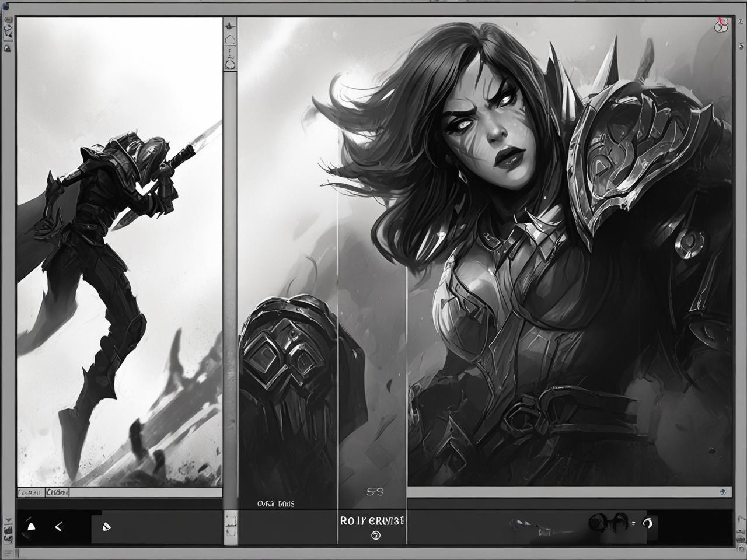The width and height of the screenshot is (747, 560).
Task: Select the small paint bucket icon in bottom bar
Action: 106,527
